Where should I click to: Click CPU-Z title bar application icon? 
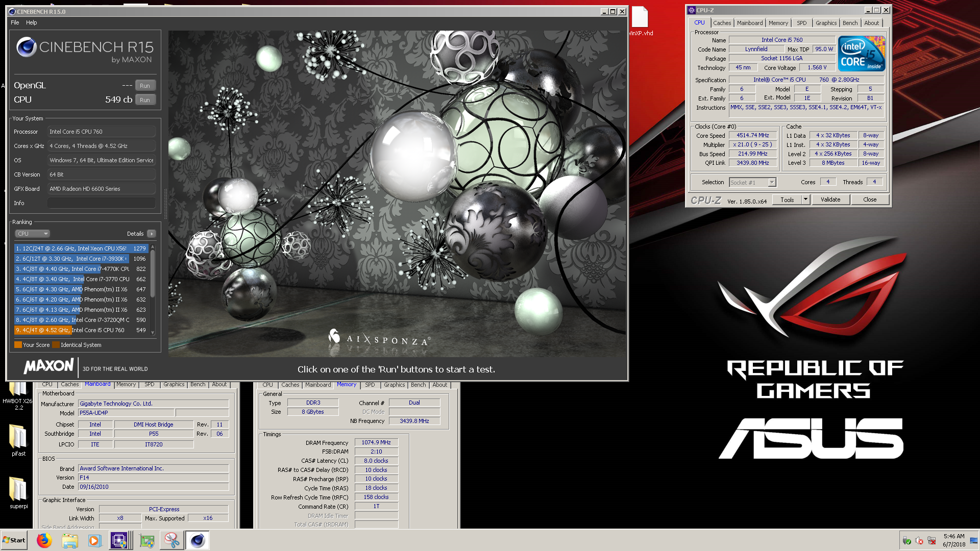(x=692, y=10)
